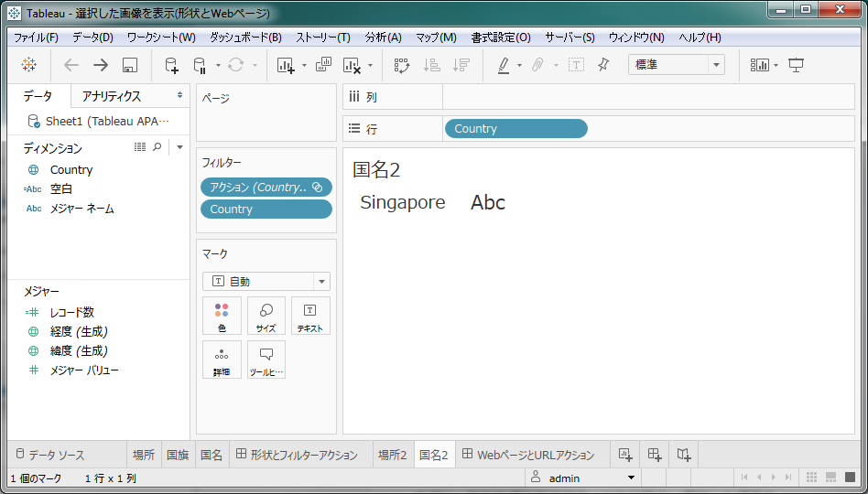This screenshot has height=494, width=868.
Task: Open the highlight dropdown arrow
Action: 519,65
